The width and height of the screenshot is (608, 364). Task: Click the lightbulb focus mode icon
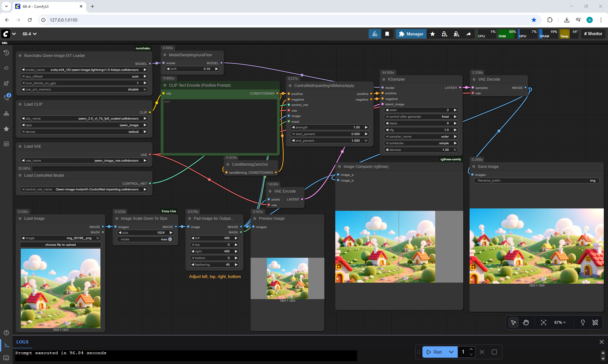tap(583, 322)
